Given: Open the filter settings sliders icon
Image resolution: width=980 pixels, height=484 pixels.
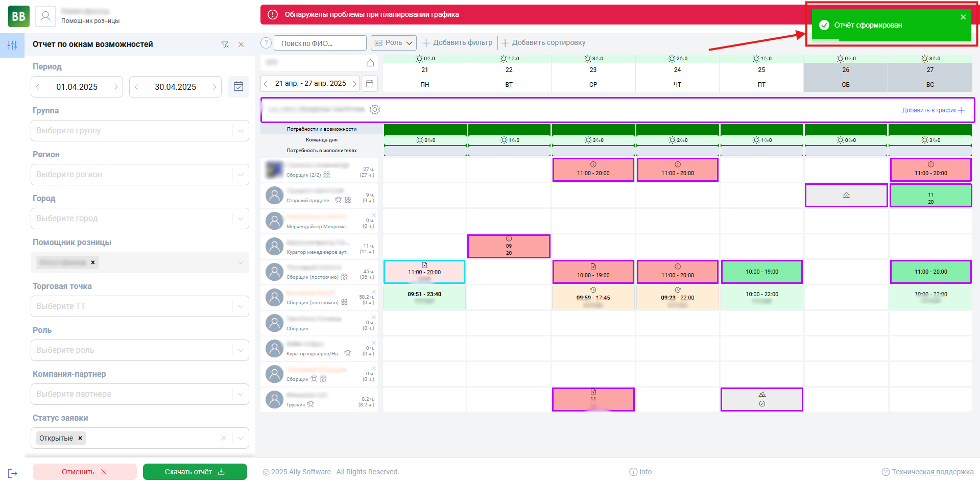Looking at the screenshot, I should 12,45.
